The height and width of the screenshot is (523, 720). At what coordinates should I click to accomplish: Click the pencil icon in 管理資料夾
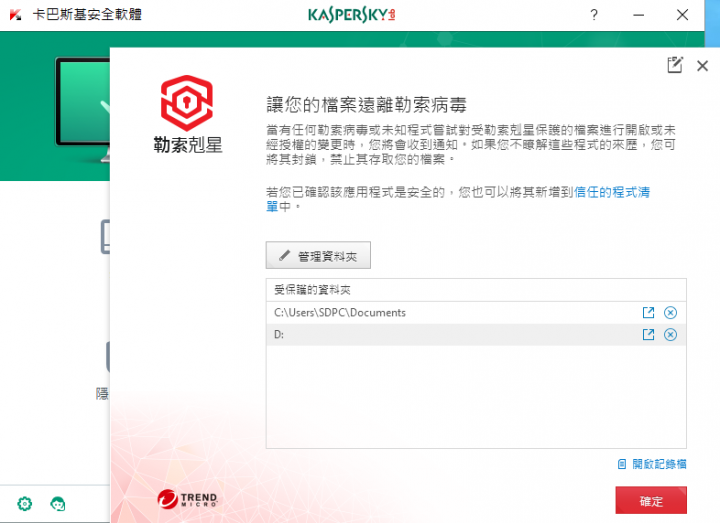click(285, 255)
